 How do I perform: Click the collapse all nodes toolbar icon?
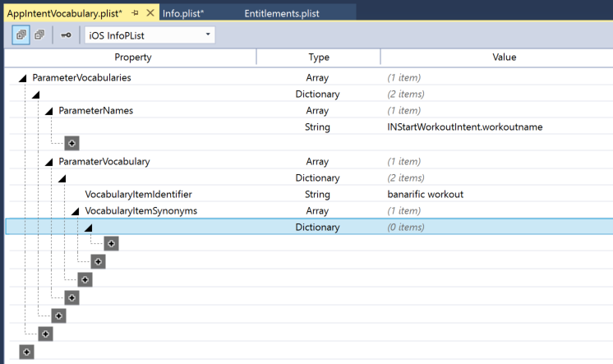39,35
